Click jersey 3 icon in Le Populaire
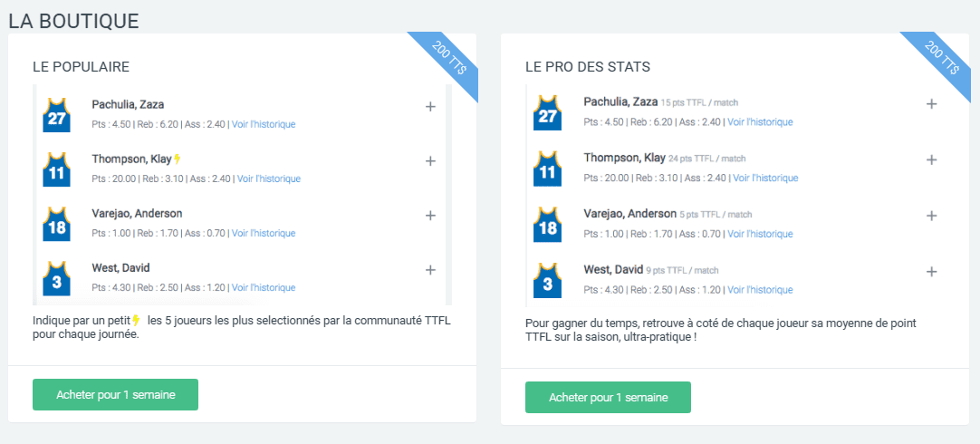The image size is (980, 444). click(56, 280)
